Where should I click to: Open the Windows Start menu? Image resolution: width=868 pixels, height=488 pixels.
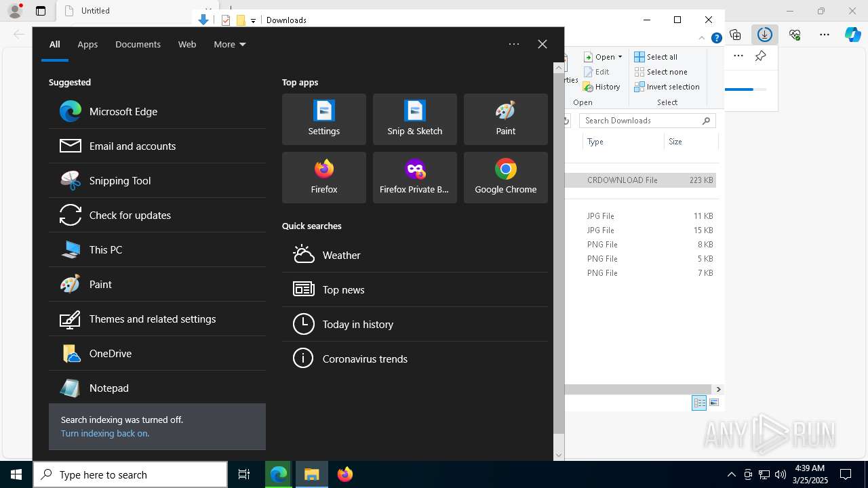click(16, 474)
